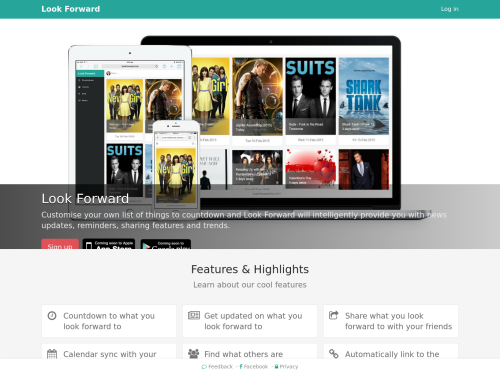Click the Facebook f icon in the footer
The image size is (500, 374).
241,366
